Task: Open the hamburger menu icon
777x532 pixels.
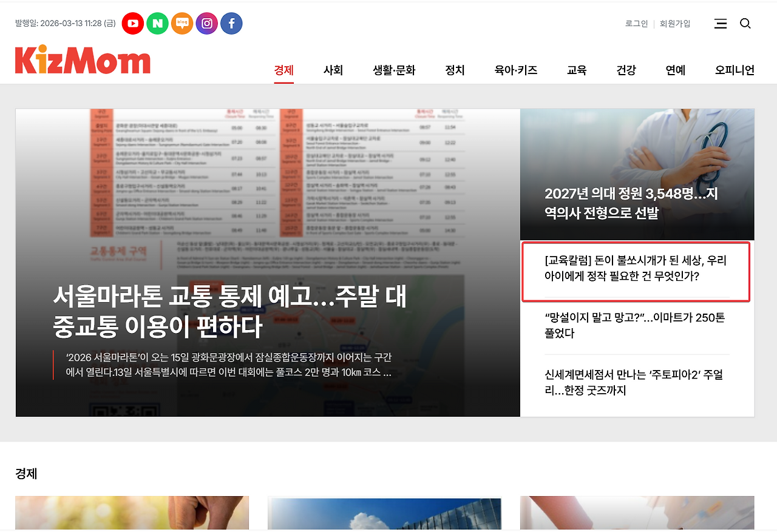Action: coord(721,24)
